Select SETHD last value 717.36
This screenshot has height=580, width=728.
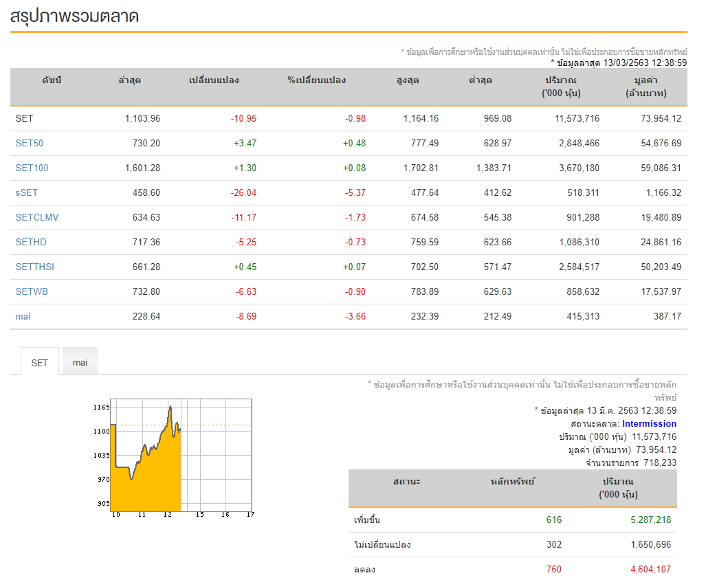(x=146, y=242)
